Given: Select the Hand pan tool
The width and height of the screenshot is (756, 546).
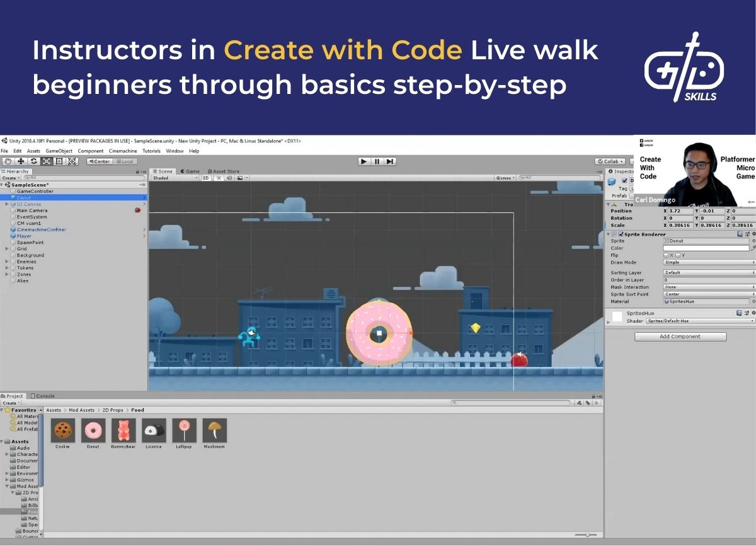Looking at the screenshot, I should coord(8,161).
